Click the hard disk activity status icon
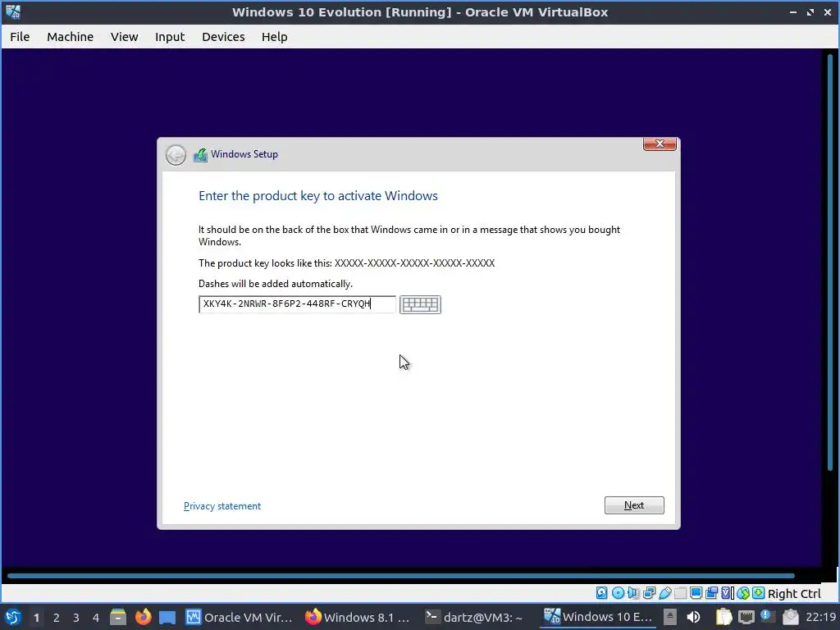840x630 pixels. pyautogui.click(x=601, y=592)
